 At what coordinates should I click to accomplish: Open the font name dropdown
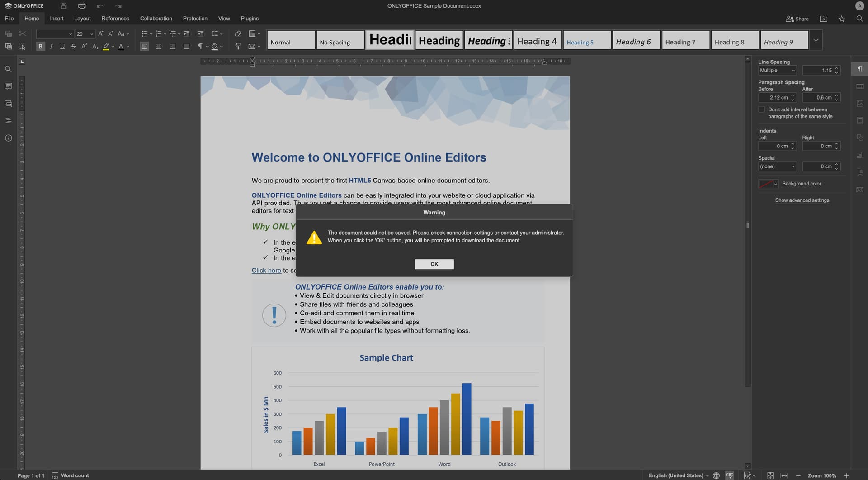[70, 34]
